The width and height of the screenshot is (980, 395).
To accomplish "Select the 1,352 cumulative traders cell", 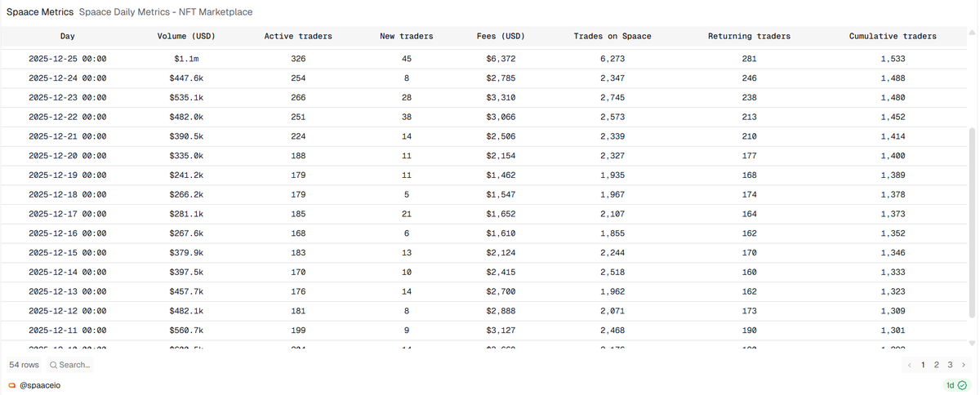I will click(x=893, y=233).
